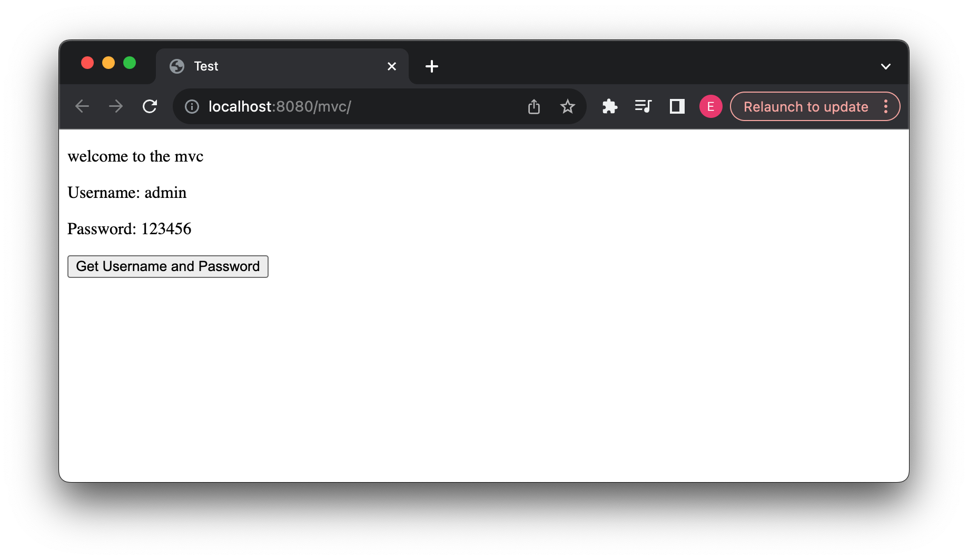Viewport: 968px width, 560px height.
Task: Click the Relaunch to update button
Action: 805,106
